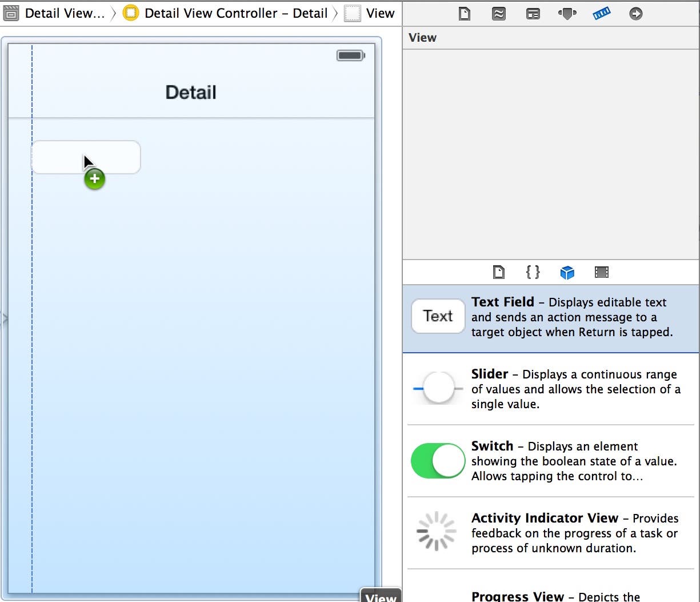Click the yellow view controller icon

pyautogui.click(x=131, y=13)
